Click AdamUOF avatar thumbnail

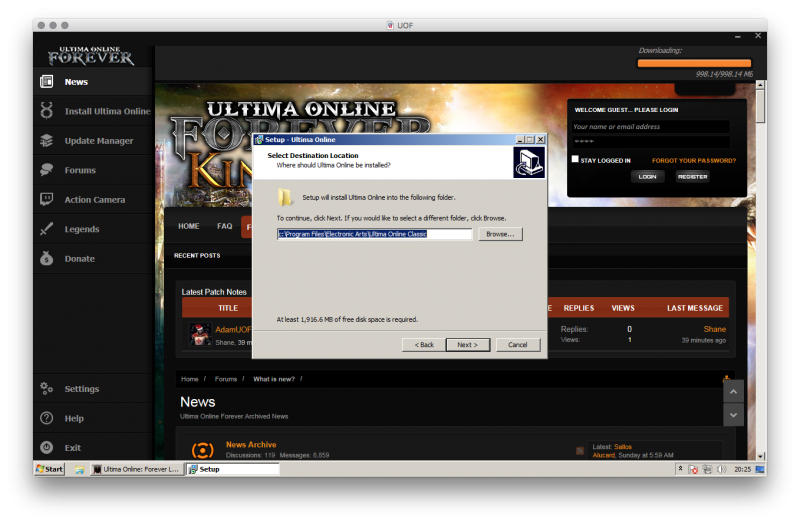(200, 335)
